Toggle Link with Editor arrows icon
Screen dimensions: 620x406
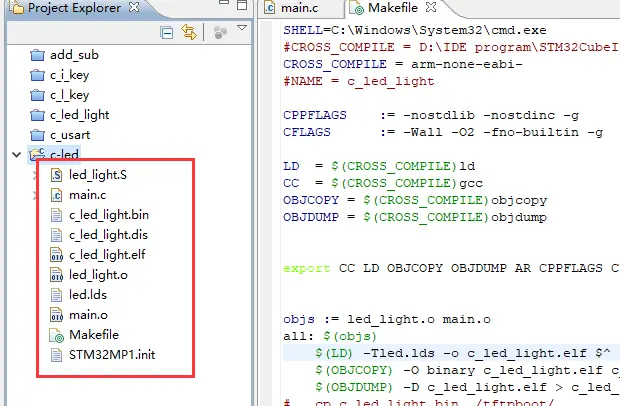point(189,32)
